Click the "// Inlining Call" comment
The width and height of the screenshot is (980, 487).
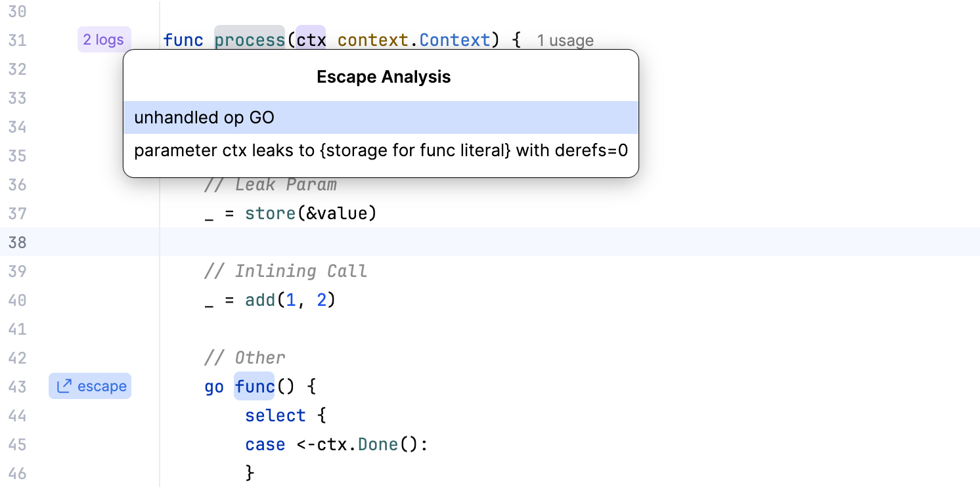[286, 271]
